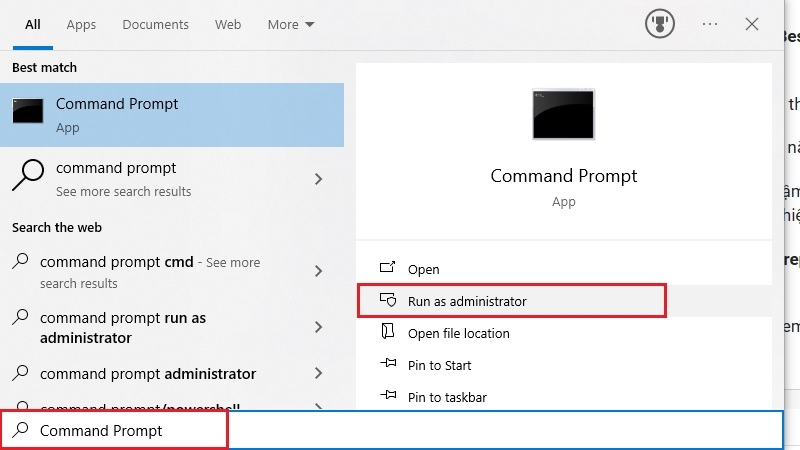
Task: Click the large Command Prompt preview icon
Action: tap(563, 114)
